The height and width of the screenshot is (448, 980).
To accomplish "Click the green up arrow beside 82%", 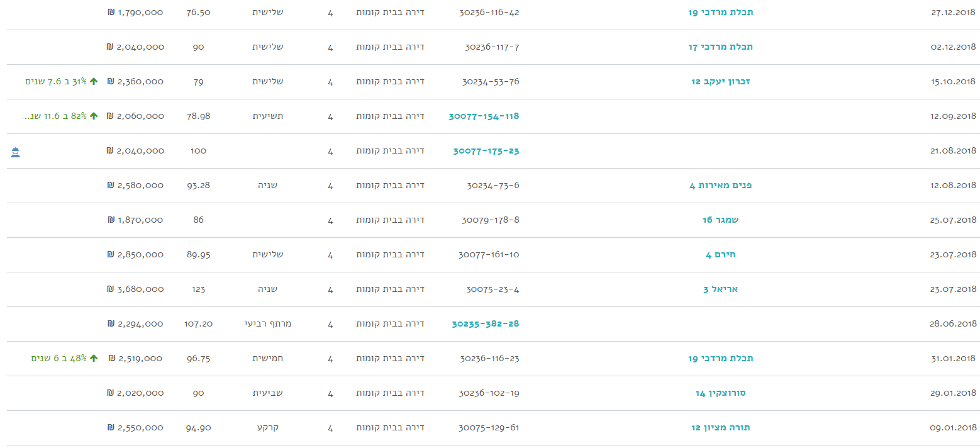I will (x=94, y=116).
